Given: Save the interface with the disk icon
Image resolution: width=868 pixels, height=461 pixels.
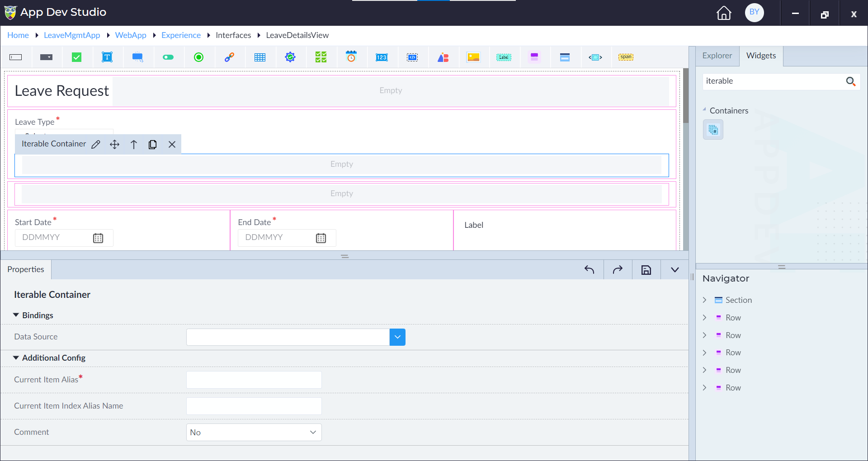Looking at the screenshot, I should 646,270.
